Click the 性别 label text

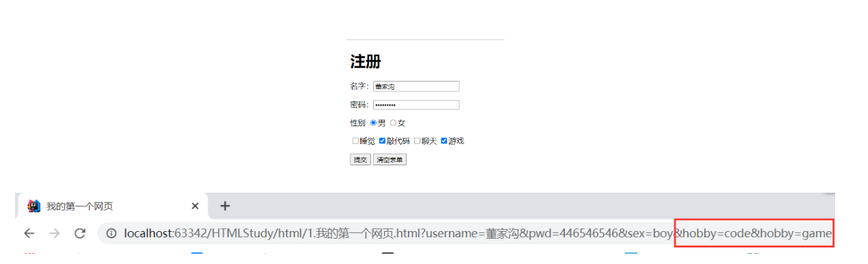(357, 123)
